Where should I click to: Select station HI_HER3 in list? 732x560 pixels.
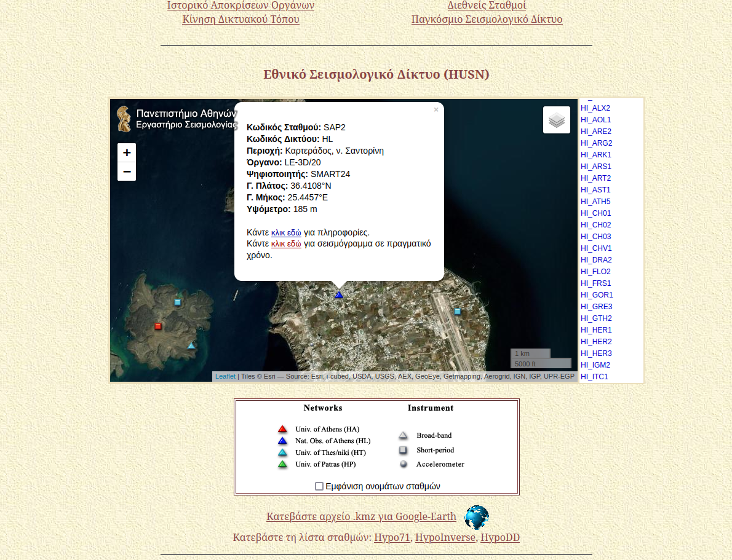pos(596,353)
